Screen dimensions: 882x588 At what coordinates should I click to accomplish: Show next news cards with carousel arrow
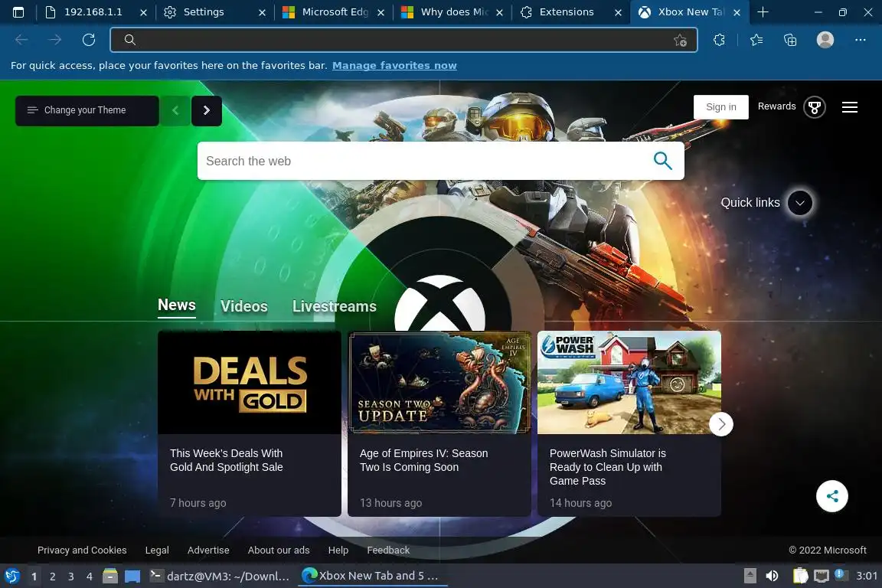pyautogui.click(x=721, y=423)
